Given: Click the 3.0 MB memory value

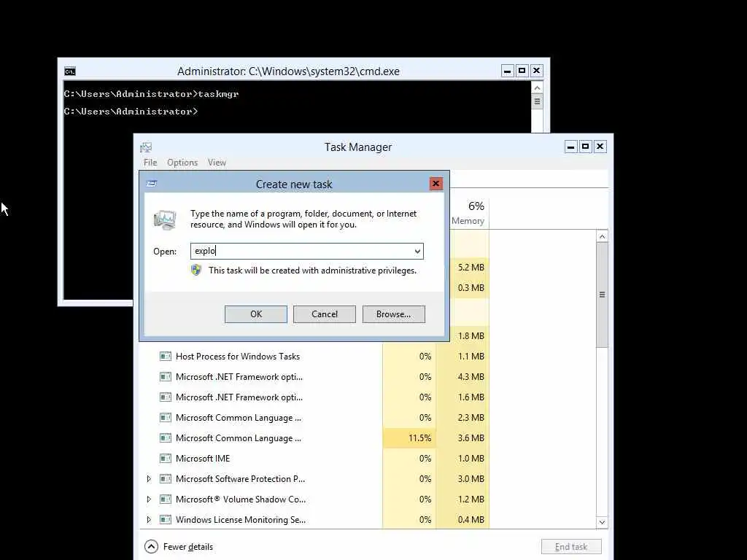Looking at the screenshot, I should 471,479.
